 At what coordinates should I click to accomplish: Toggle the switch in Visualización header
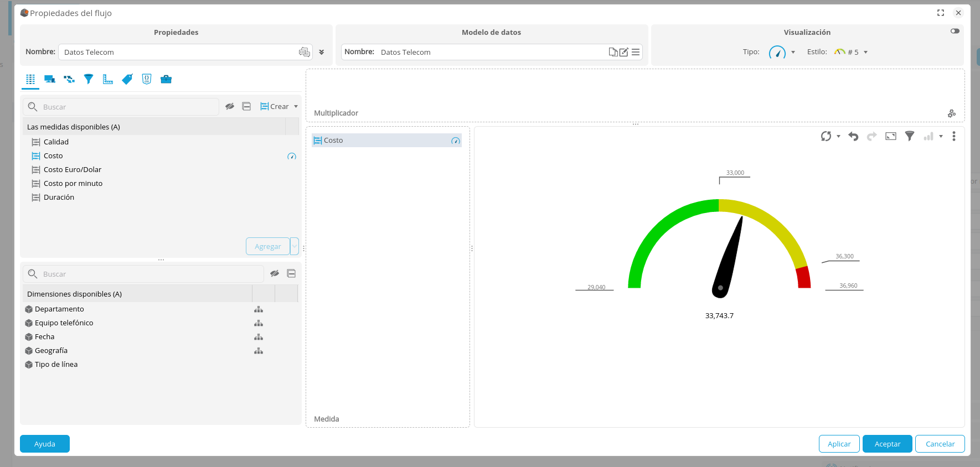point(955,31)
